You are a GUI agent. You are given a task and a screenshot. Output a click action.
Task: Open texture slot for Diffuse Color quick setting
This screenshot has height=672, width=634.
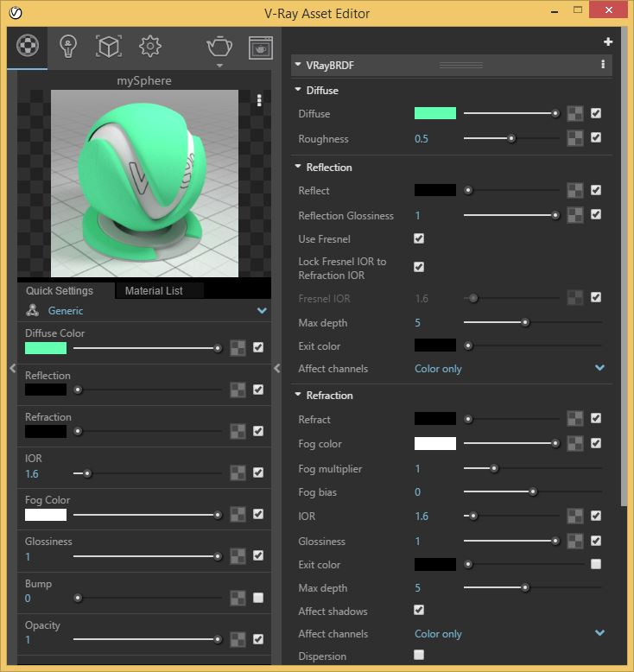coord(238,348)
